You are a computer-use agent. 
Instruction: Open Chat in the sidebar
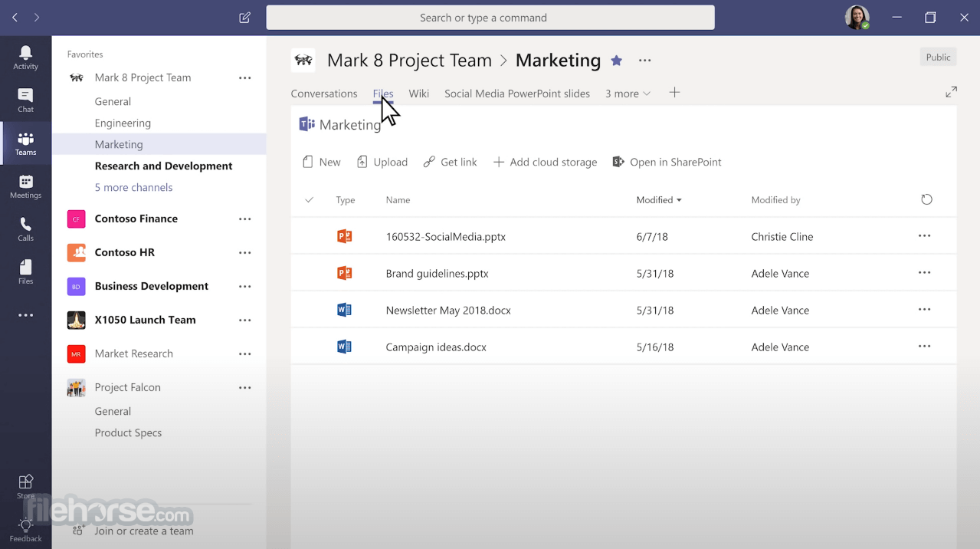[25, 100]
